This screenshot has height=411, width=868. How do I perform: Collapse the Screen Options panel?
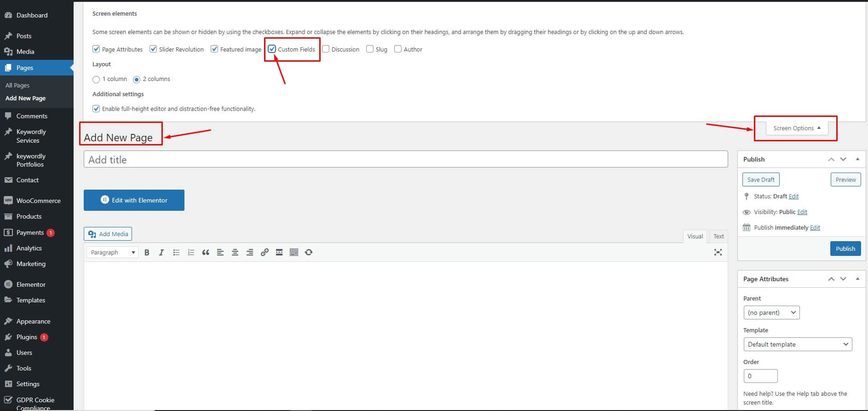(x=796, y=128)
